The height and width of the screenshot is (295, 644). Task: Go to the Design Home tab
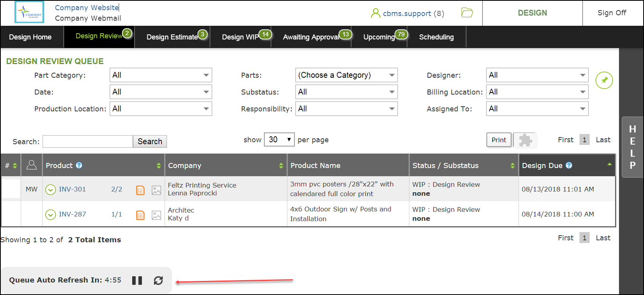click(x=30, y=37)
